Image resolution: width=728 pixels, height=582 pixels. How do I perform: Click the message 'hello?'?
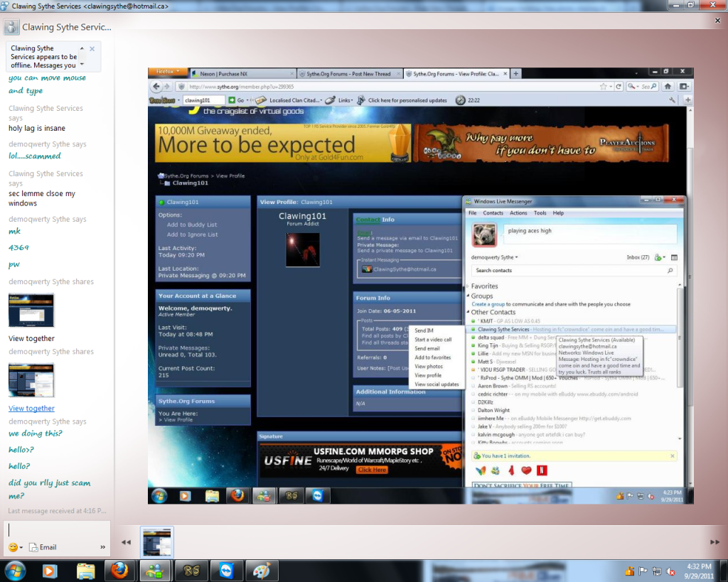(x=19, y=466)
